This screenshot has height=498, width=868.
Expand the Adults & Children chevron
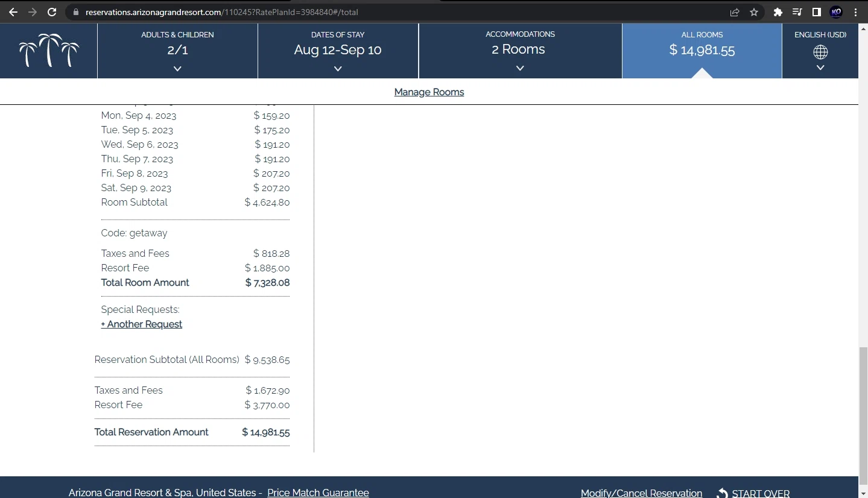tap(177, 69)
